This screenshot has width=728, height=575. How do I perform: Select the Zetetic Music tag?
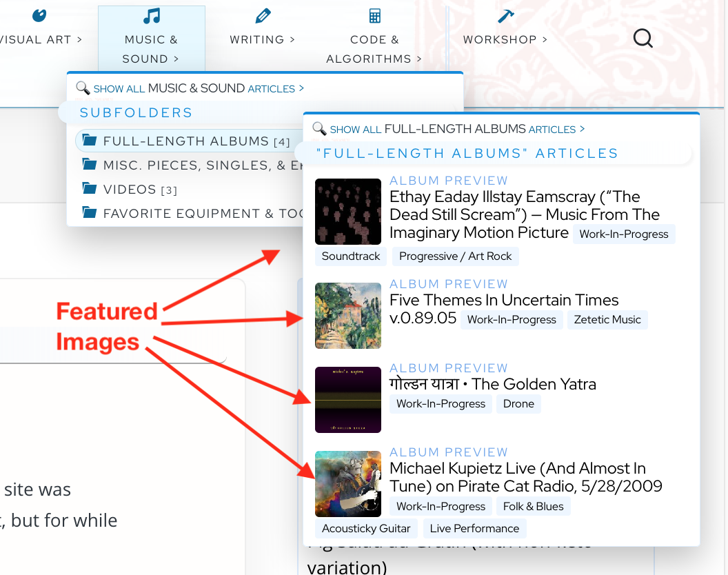point(607,320)
